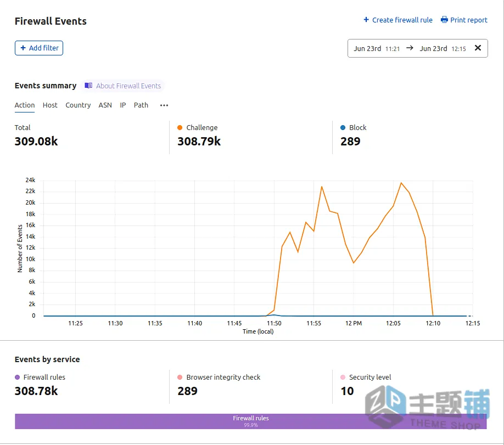The image size is (504, 445).
Task: Click the Browser integrity check legend dot
Action: tap(180, 377)
